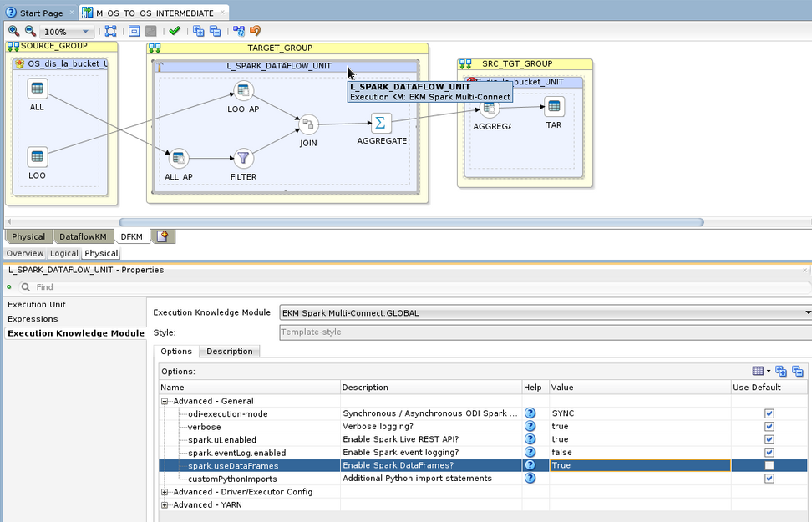Select the JOIN component in the dataflow
The width and height of the screenshot is (812, 522).
pos(307,123)
